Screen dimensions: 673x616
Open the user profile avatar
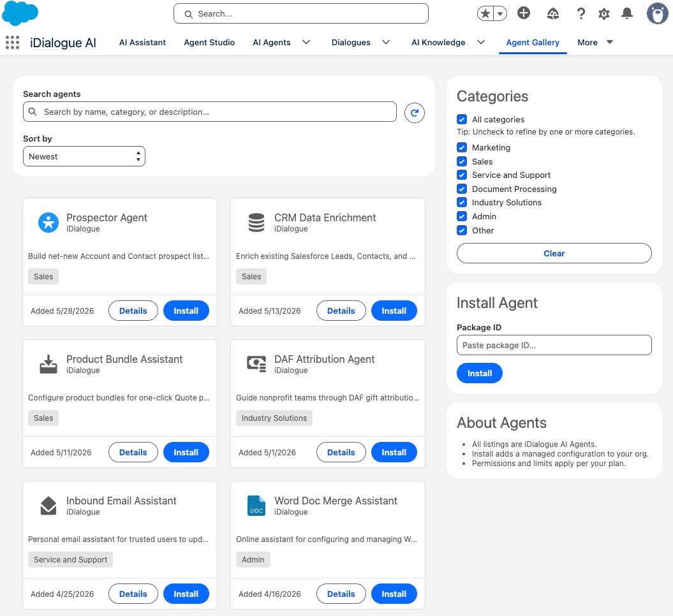658,14
